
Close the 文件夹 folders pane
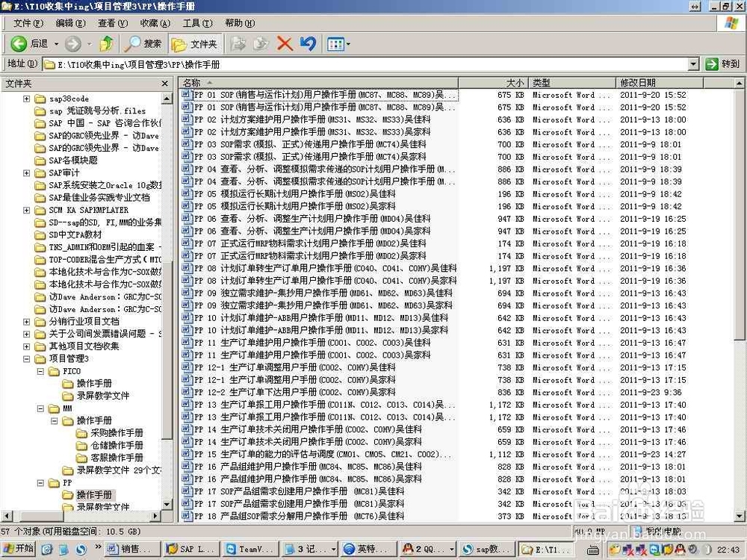[x=165, y=84]
